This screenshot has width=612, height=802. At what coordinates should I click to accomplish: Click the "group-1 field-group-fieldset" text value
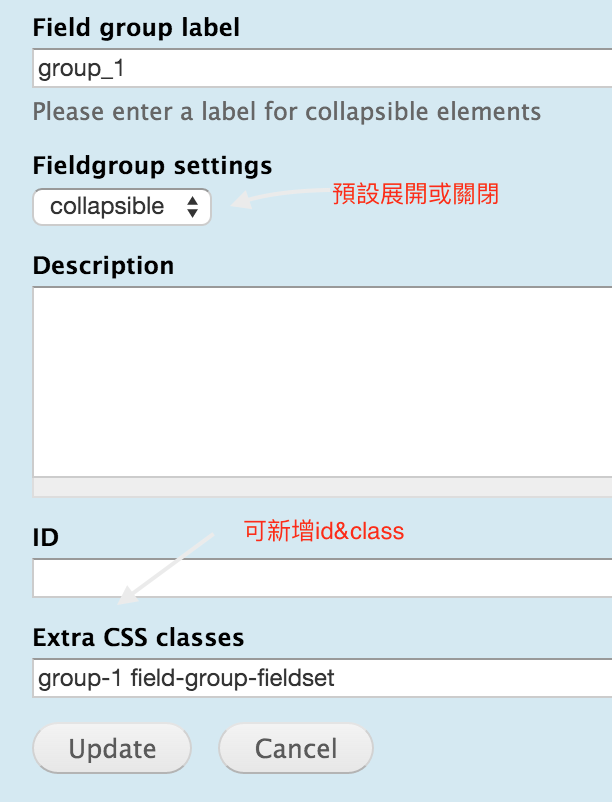[186, 679]
